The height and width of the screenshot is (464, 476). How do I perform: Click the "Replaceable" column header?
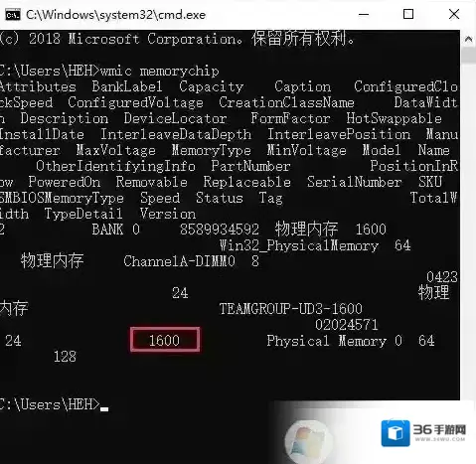coord(247,182)
